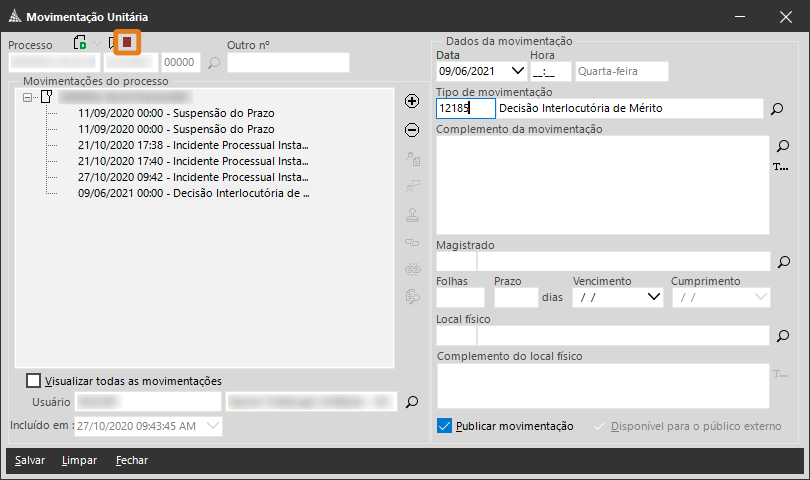This screenshot has height=480, width=810.
Task: Click the Tipo de movimentação code field 12185
Action: pyautogui.click(x=465, y=109)
